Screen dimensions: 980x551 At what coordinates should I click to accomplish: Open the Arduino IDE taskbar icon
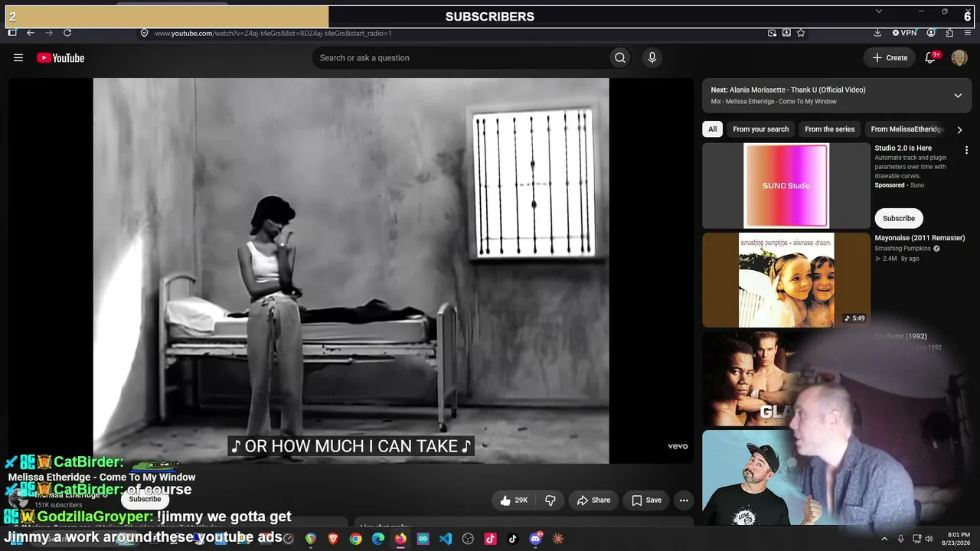tap(423, 539)
